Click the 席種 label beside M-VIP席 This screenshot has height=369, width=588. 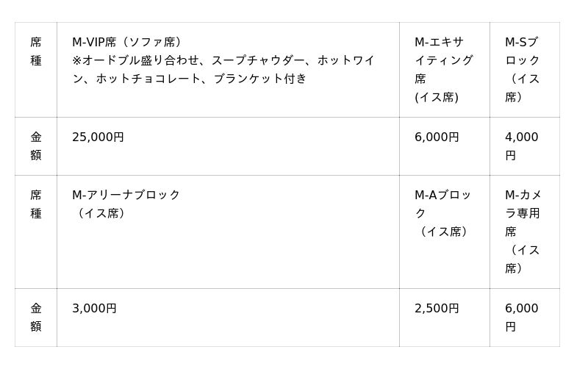(x=36, y=51)
